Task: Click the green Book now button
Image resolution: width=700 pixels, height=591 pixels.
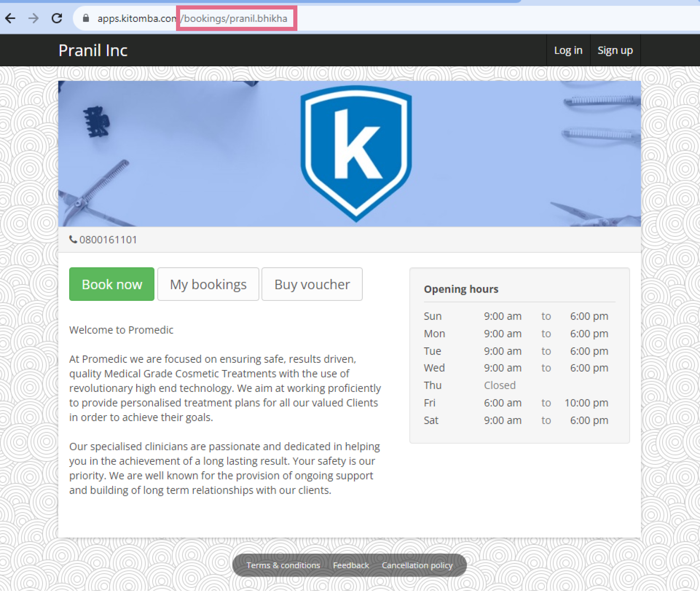Action: pos(112,284)
